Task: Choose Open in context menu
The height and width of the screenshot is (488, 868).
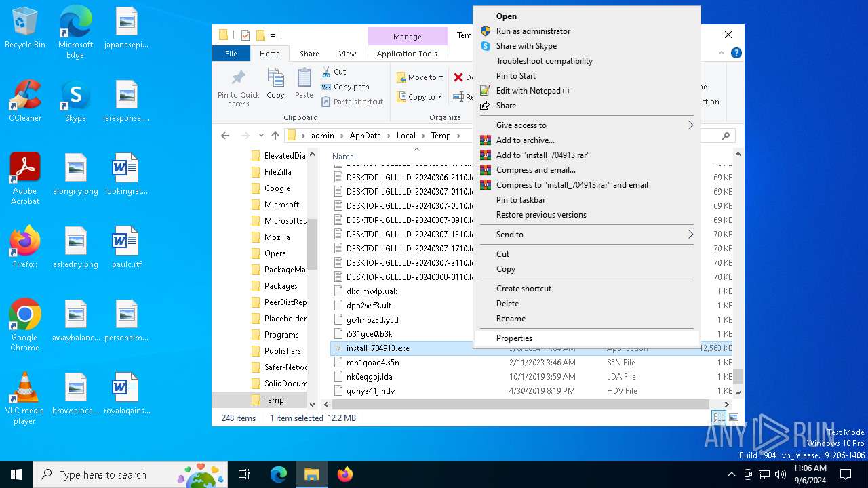Action: point(587,16)
